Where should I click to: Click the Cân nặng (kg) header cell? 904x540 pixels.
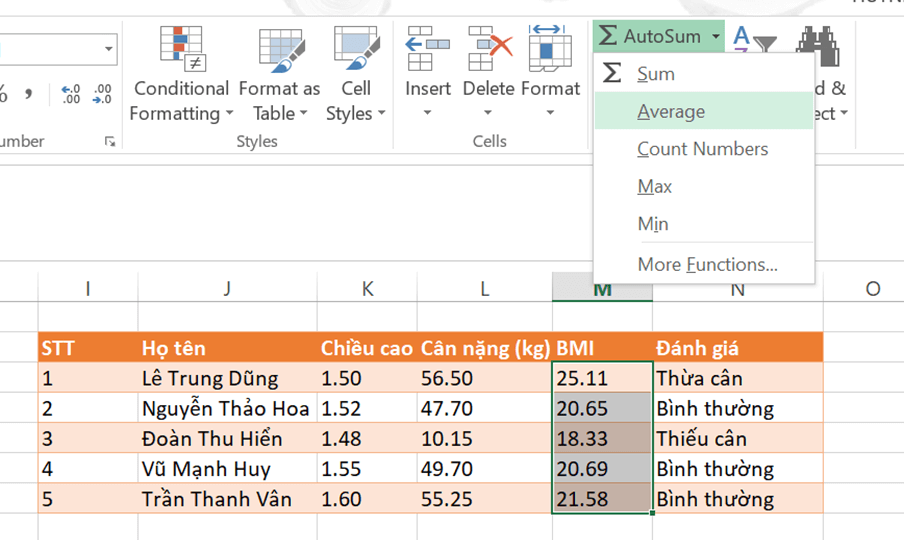[484, 348]
